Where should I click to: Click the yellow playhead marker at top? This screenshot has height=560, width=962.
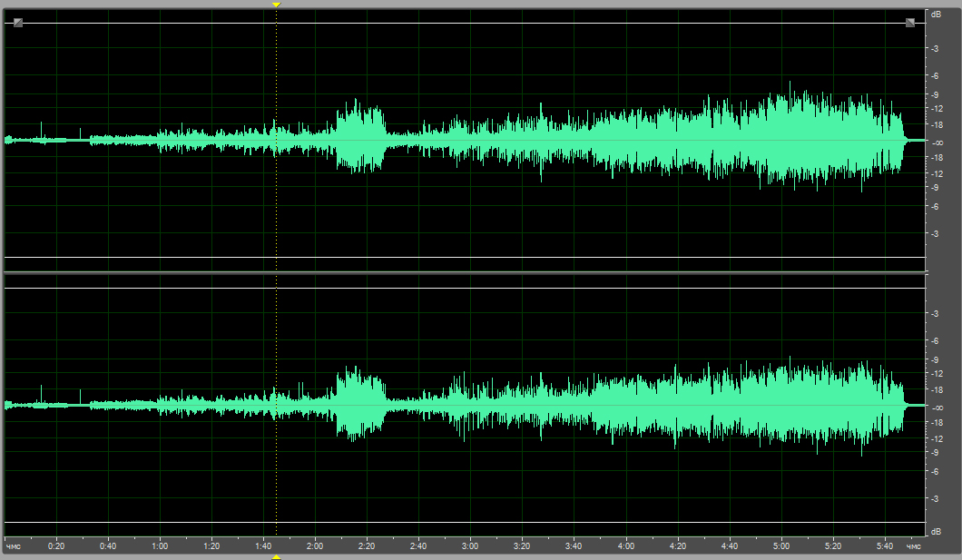277,5
